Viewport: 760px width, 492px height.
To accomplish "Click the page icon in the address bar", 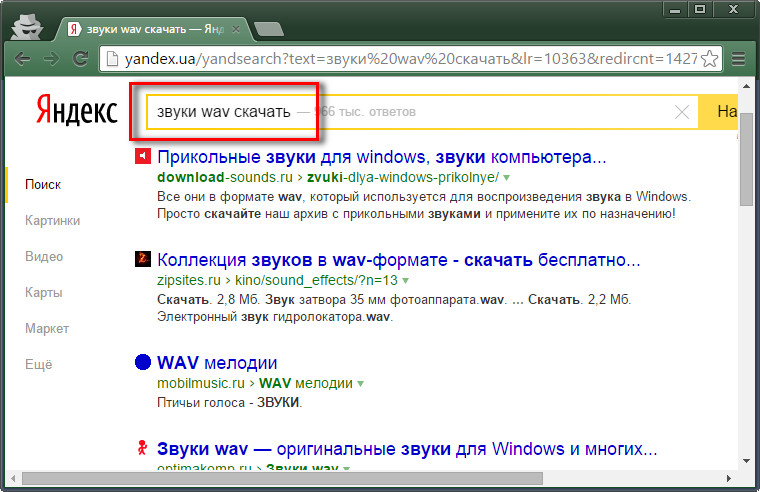I will (x=112, y=59).
